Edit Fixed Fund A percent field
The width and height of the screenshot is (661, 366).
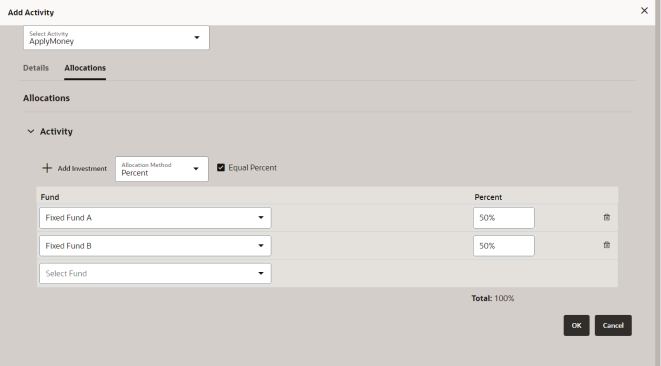[504, 218]
